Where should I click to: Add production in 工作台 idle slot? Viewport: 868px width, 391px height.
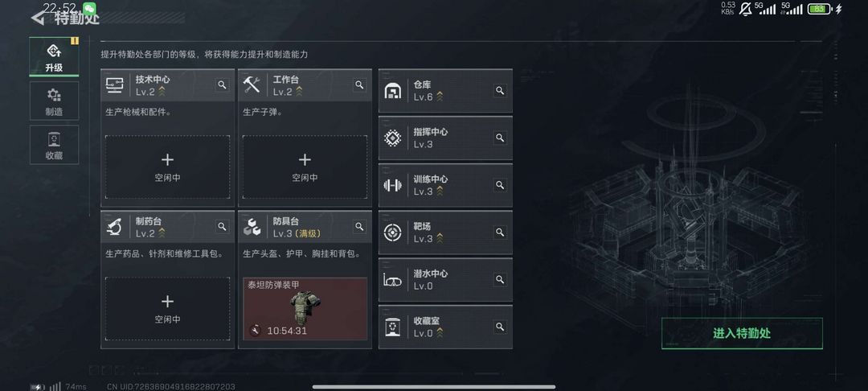(305, 167)
